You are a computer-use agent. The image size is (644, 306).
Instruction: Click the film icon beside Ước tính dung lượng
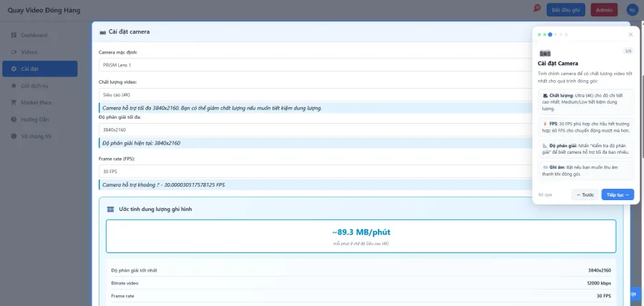pos(110,209)
